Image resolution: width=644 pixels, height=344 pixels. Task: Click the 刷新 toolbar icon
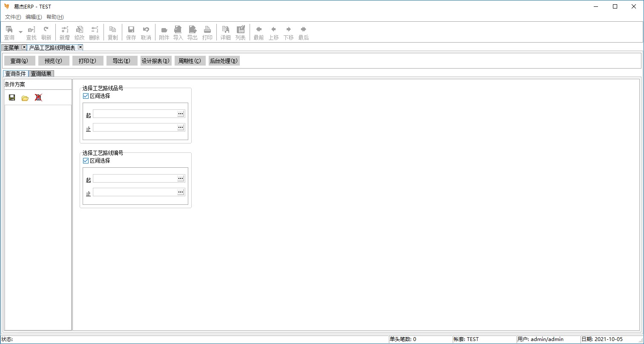46,33
